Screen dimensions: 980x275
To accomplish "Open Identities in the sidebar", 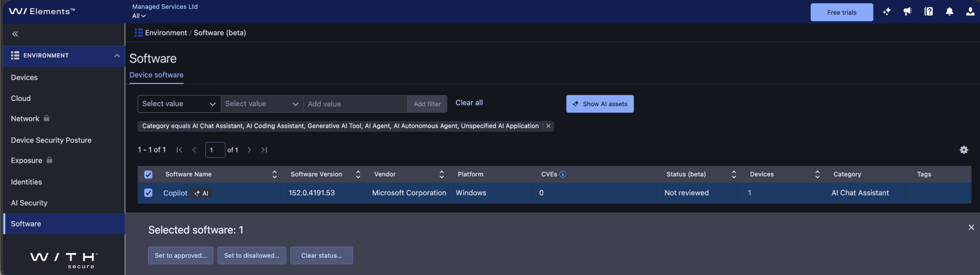I will (x=26, y=182).
